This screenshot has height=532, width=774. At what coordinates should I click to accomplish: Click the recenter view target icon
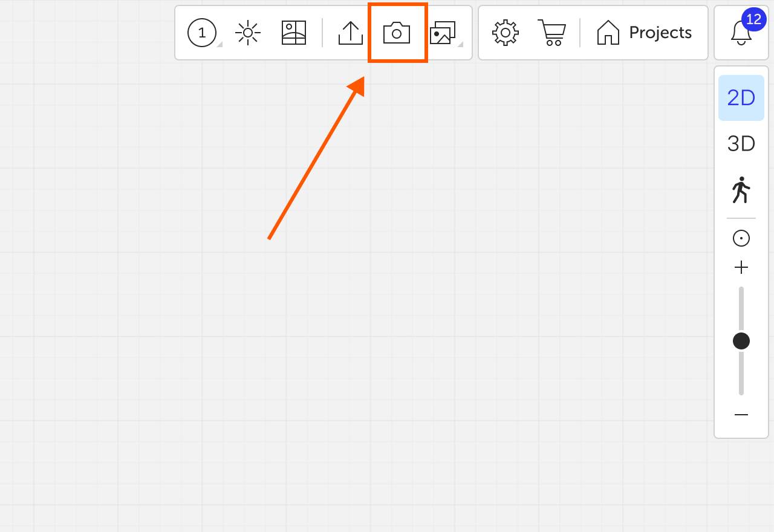pos(741,238)
